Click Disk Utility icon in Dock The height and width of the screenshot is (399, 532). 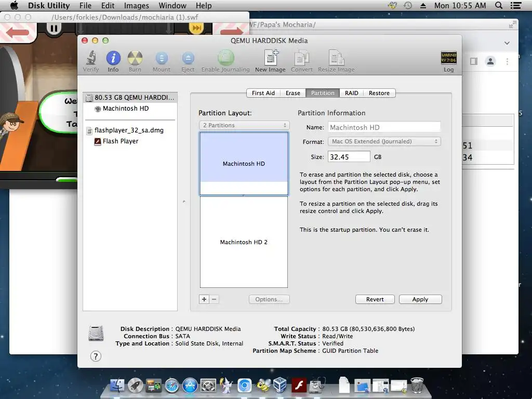point(317,386)
